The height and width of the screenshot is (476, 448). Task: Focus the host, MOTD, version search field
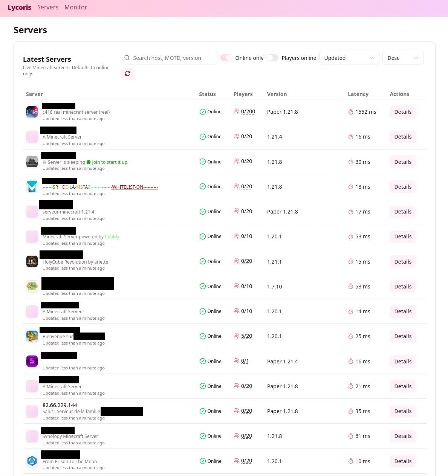[173, 58]
